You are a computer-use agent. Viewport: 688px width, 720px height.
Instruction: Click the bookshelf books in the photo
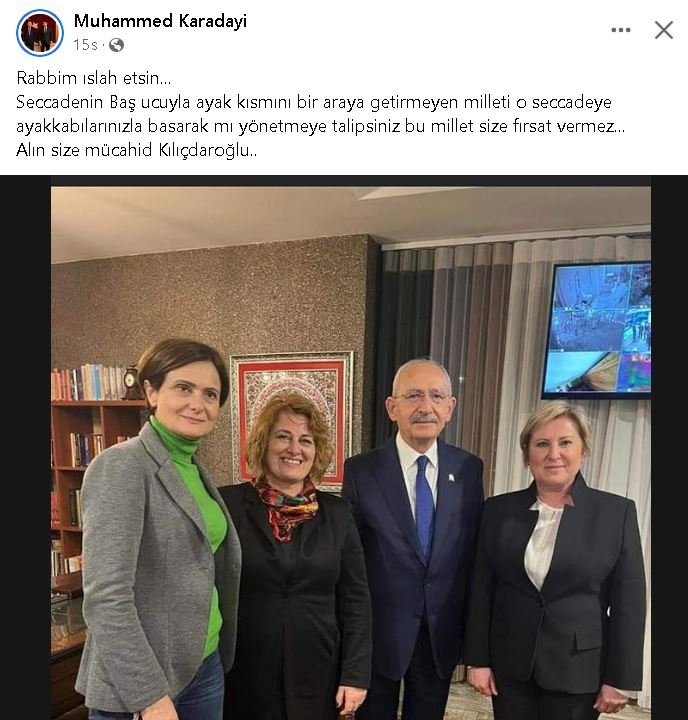coord(87,382)
